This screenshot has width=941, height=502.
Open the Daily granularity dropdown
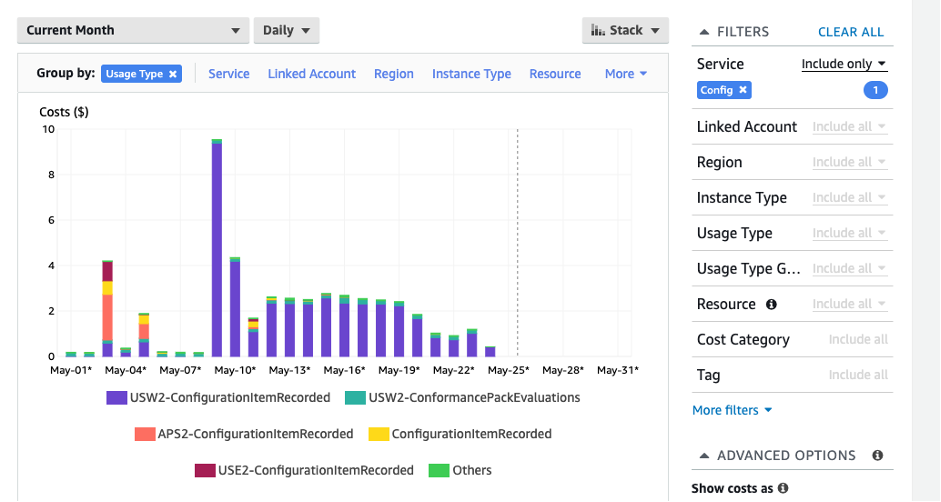286,30
